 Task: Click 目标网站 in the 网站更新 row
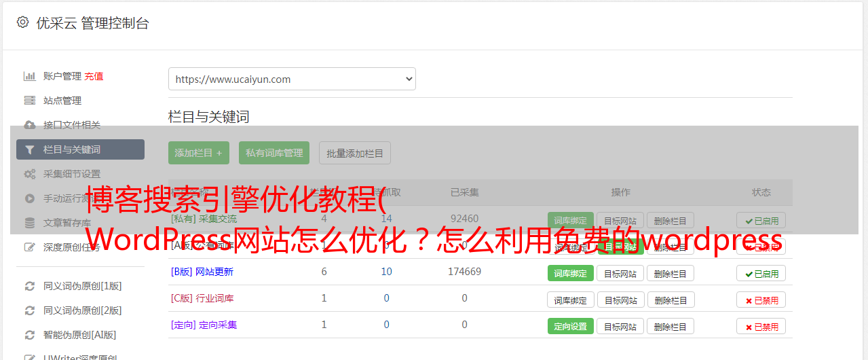[x=620, y=273]
